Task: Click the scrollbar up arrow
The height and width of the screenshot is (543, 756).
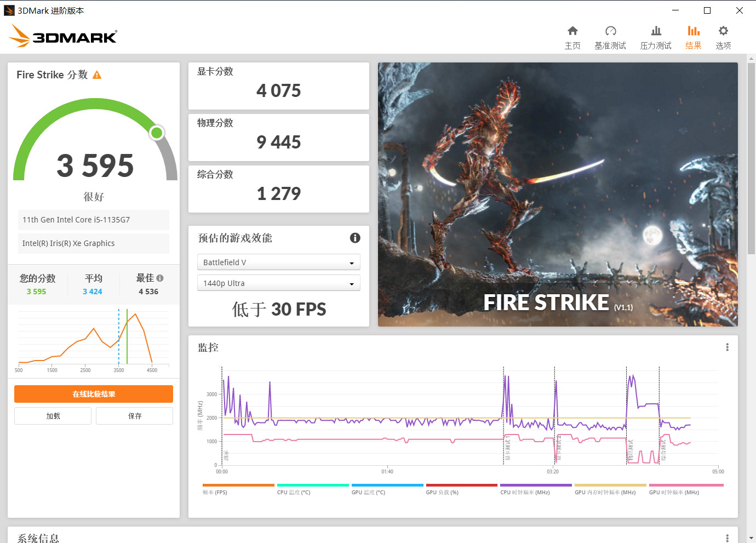Action: click(x=751, y=58)
